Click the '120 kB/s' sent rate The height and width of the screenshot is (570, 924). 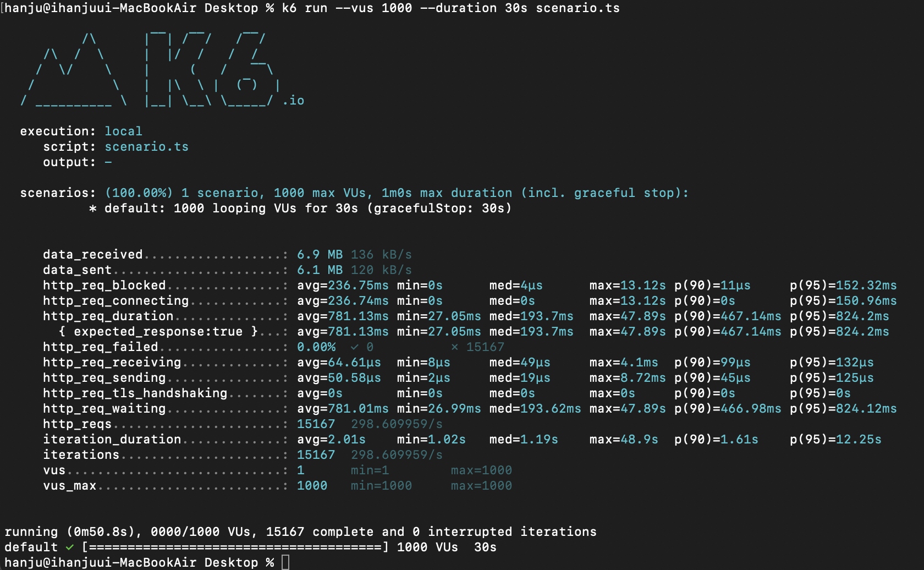pyautogui.click(x=381, y=270)
